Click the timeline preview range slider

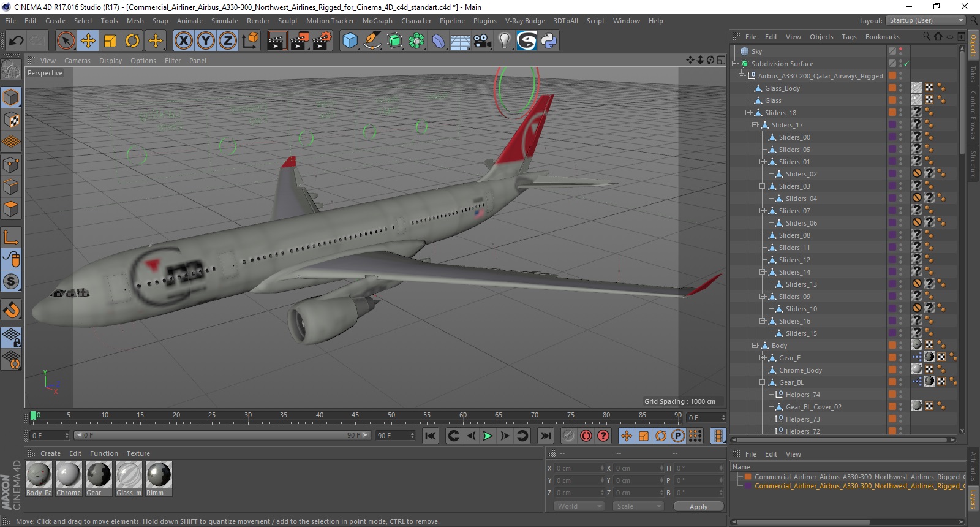click(x=222, y=435)
